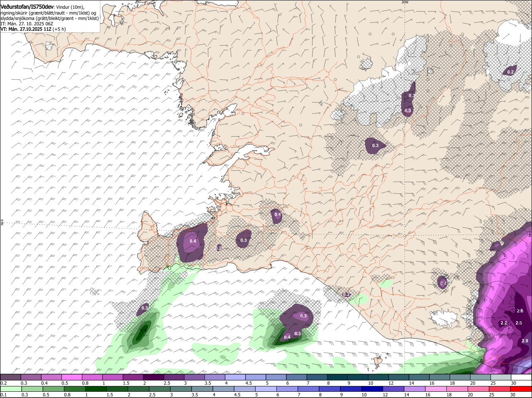
Task: Click the 0.4 label in the large southwest purple blob
Action: click(193, 241)
